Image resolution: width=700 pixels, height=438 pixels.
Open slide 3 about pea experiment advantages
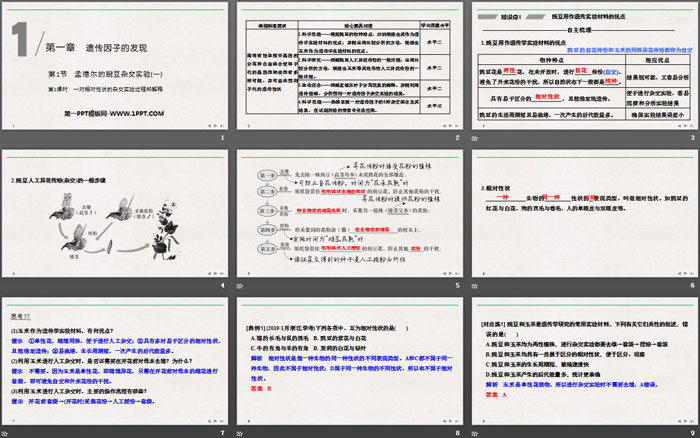tap(582, 67)
